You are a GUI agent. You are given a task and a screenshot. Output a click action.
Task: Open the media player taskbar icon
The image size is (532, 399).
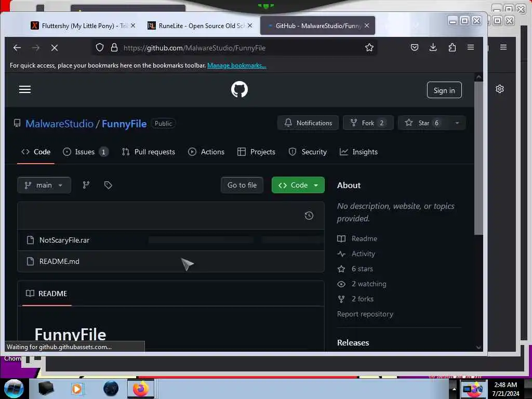[77, 389]
